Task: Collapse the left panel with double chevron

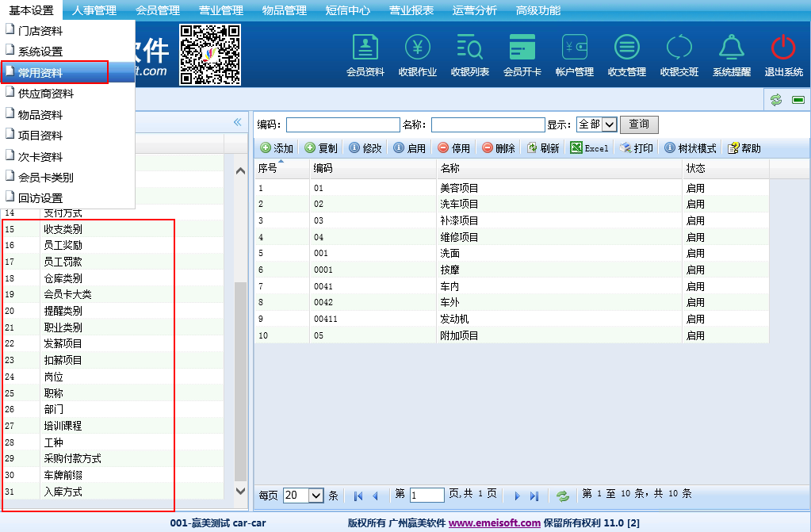Action: click(236, 122)
